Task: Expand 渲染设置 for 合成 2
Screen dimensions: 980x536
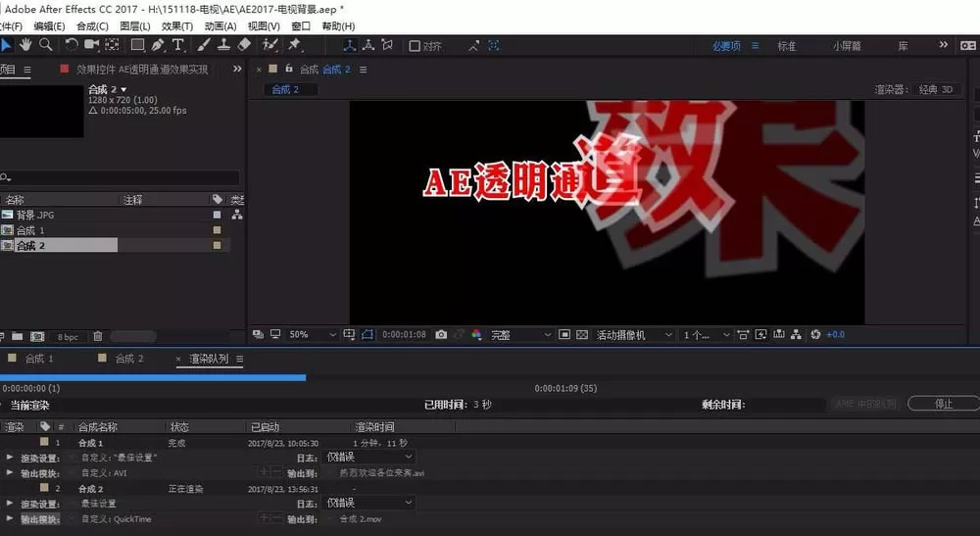Action: tap(10, 503)
